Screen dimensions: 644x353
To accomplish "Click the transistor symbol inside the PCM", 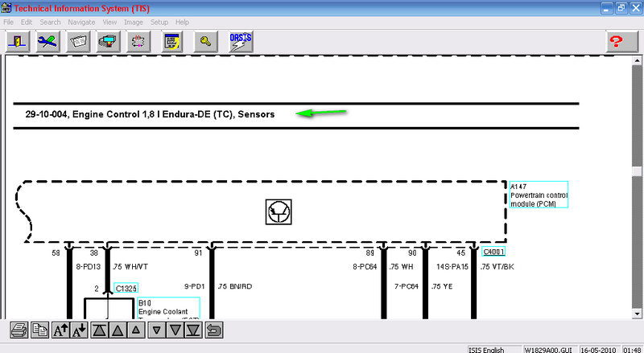I will (x=279, y=211).
